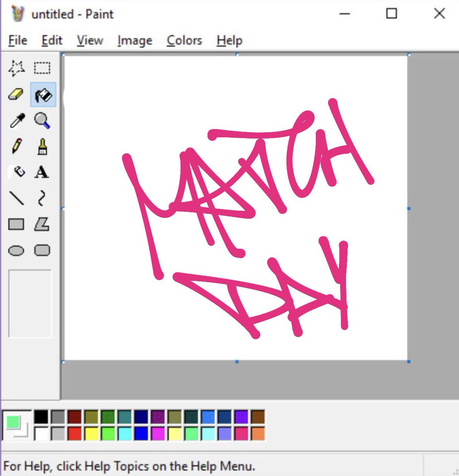Open the File menu
Image resolution: width=459 pixels, height=476 pixels.
click(18, 40)
